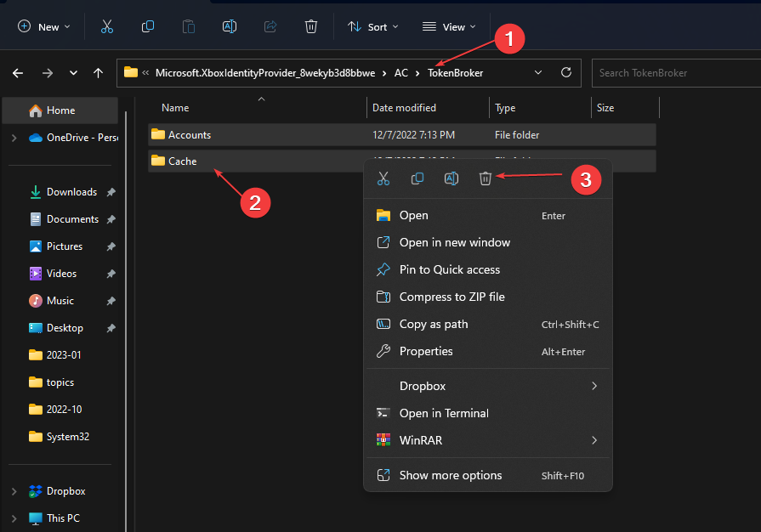Refresh the TokenBroker folder
Image resolution: width=761 pixels, height=532 pixels.
566,73
